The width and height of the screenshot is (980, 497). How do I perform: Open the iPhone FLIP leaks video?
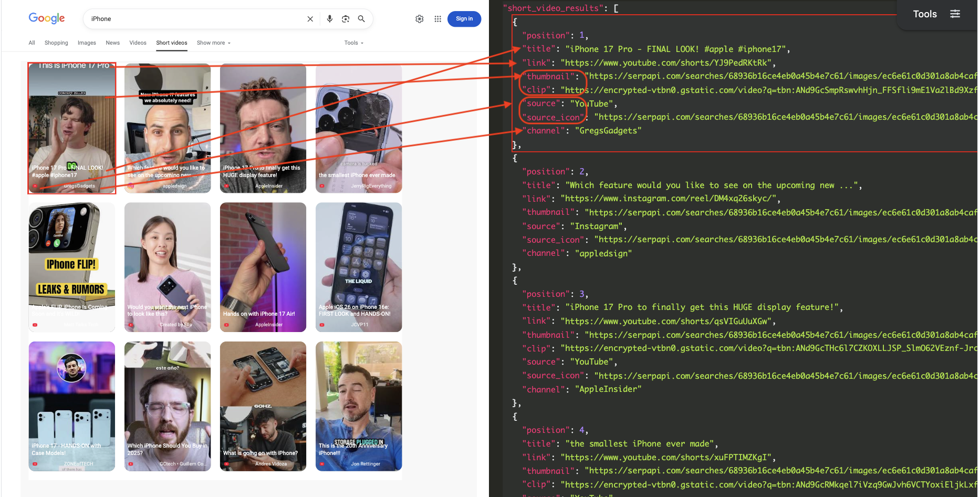[72, 267]
